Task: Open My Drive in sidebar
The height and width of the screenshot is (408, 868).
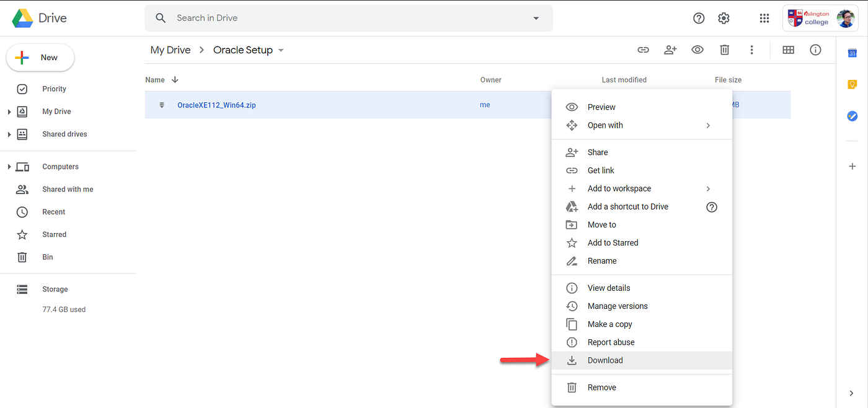Action: [x=56, y=112]
